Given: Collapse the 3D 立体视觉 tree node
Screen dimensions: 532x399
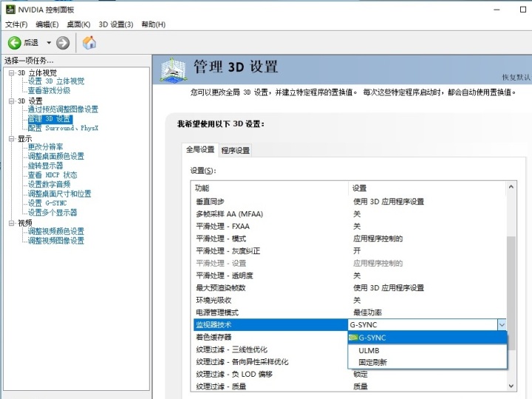Looking at the screenshot, I should [x=12, y=73].
